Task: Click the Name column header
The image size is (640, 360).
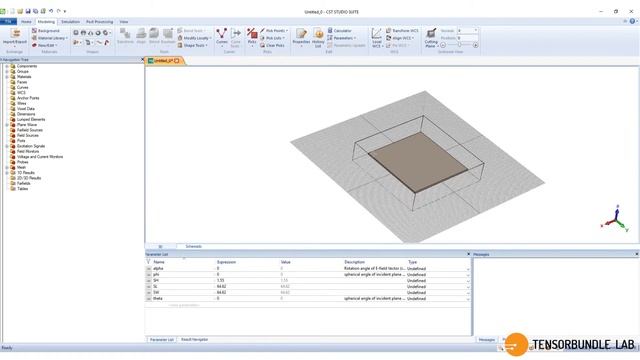Action: tap(159, 262)
